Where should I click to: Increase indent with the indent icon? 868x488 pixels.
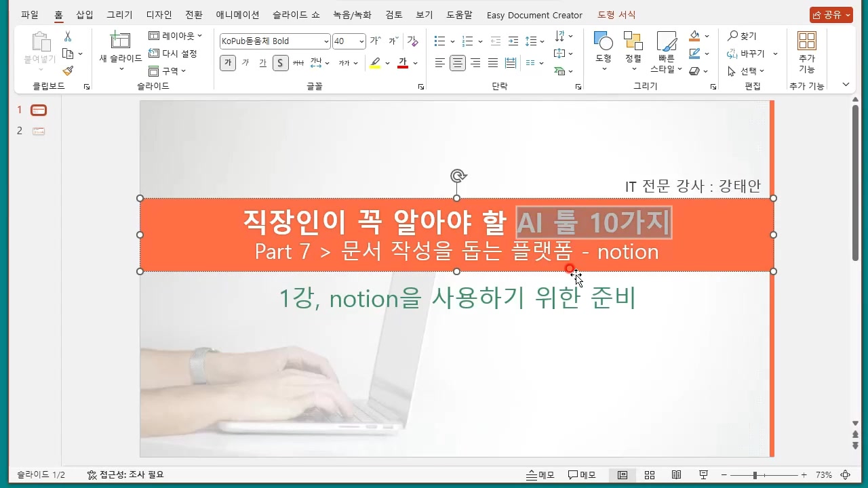[514, 41]
